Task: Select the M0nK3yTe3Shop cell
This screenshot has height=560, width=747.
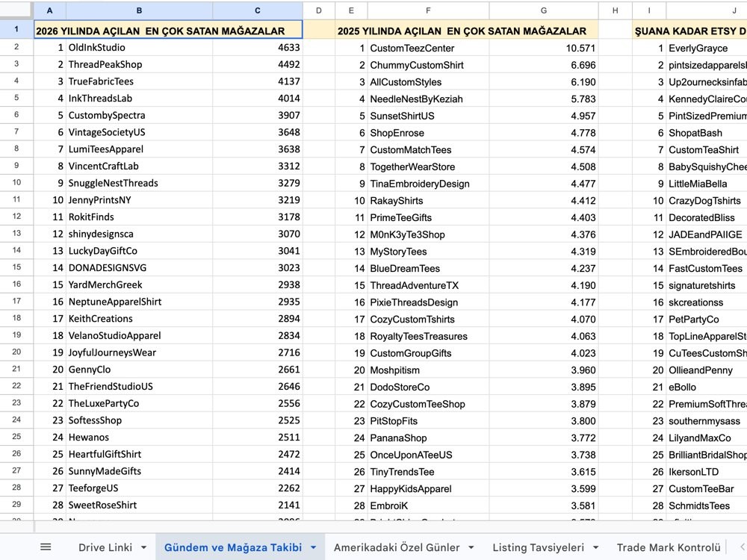Action: click(x=428, y=234)
